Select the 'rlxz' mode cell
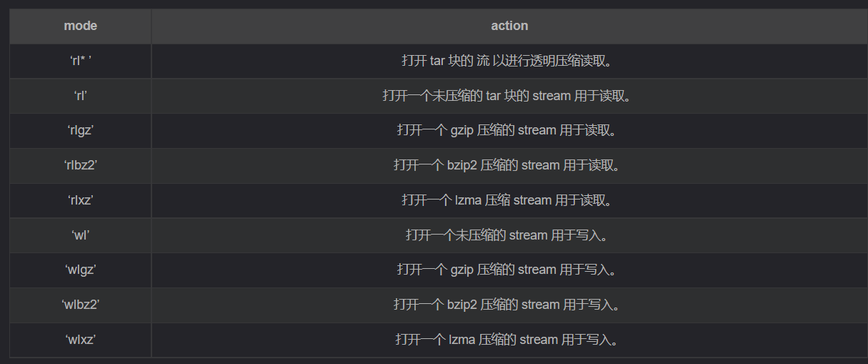The image size is (868, 364). 81,200
